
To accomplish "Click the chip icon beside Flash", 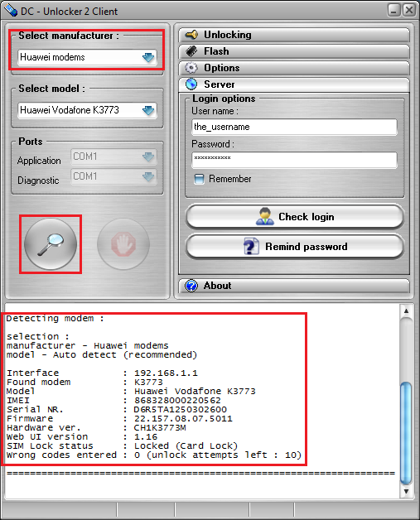I will click(x=191, y=51).
